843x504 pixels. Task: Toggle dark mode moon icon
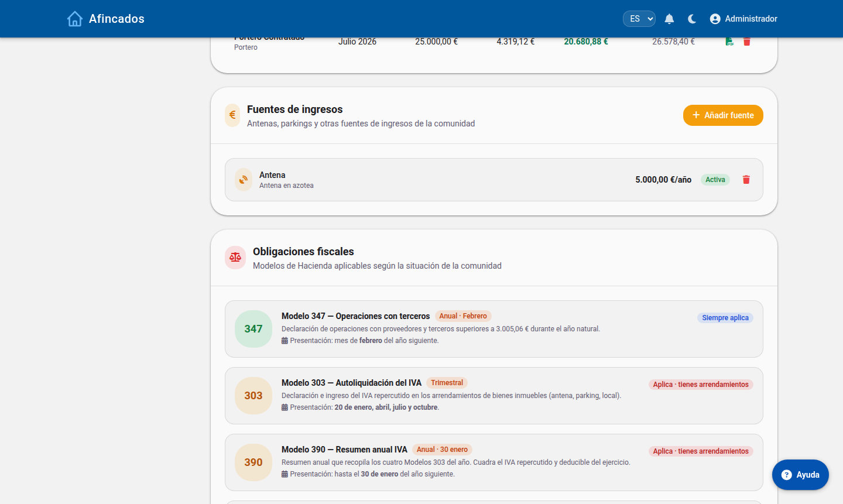pyautogui.click(x=692, y=19)
